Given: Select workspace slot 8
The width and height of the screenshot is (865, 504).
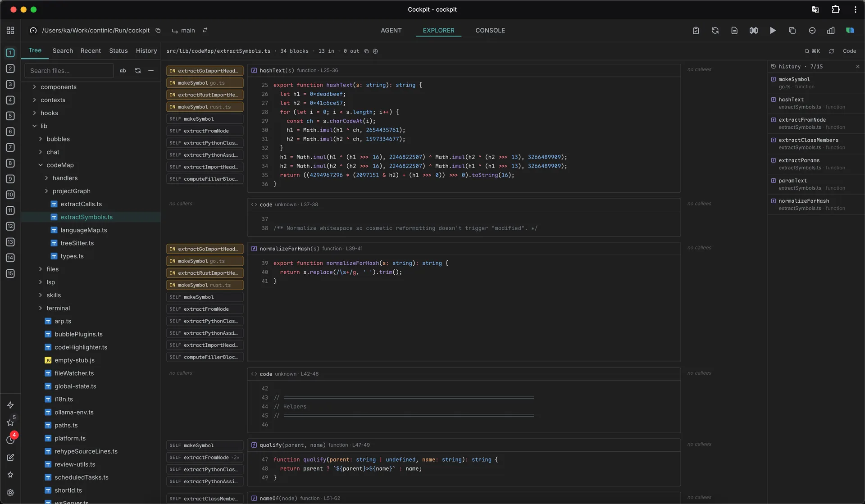Looking at the screenshot, I should click(x=10, y=163).
